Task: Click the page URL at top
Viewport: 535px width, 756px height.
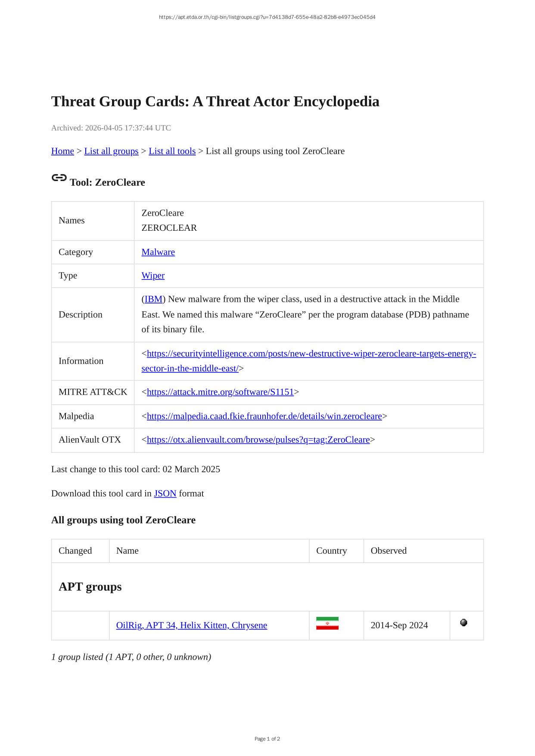Action: (x=267, y=17)
